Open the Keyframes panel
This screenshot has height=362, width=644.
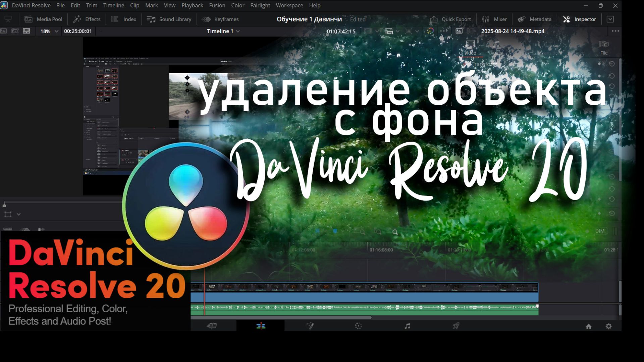221,19
